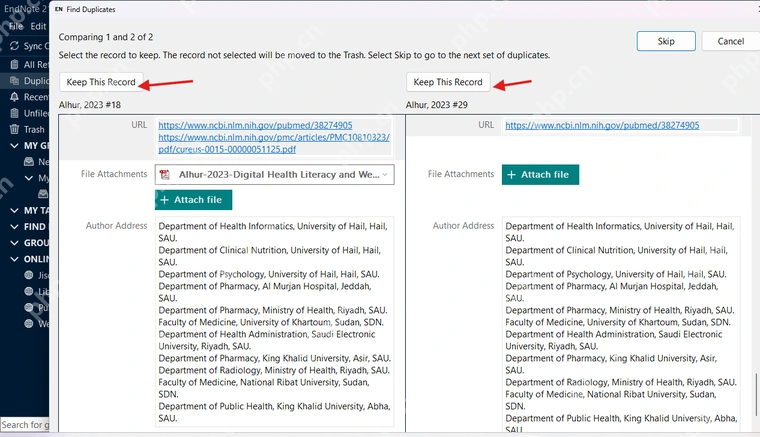Open Duplicate References sidebar icon

click(15, 80)
